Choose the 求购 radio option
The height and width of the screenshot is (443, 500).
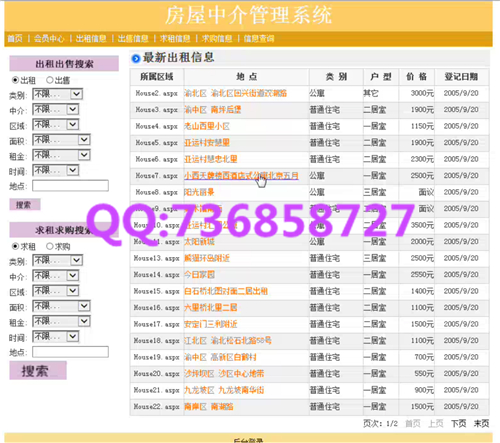coord(50,246)
